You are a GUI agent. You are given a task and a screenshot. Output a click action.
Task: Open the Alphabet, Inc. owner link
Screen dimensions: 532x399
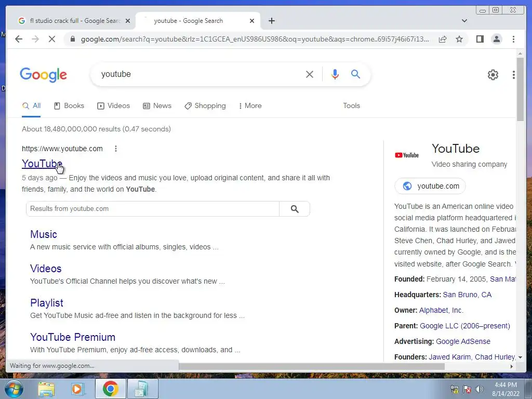[x=441, y=311]
